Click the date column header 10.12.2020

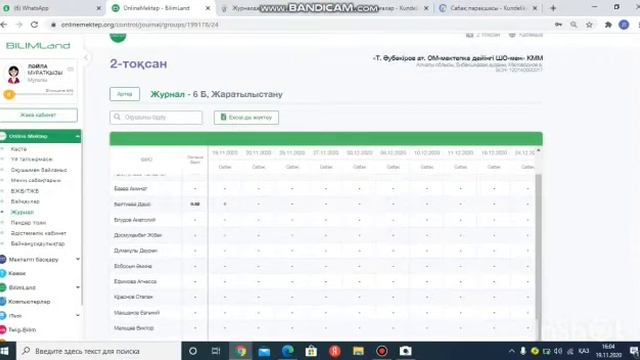tap(427, 153)
